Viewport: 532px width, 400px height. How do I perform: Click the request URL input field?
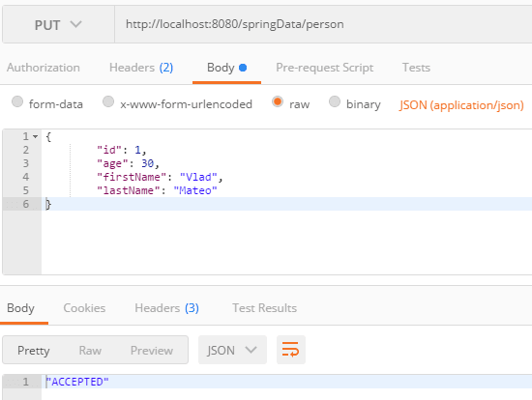pyautogui.click(x=323, y=24)
